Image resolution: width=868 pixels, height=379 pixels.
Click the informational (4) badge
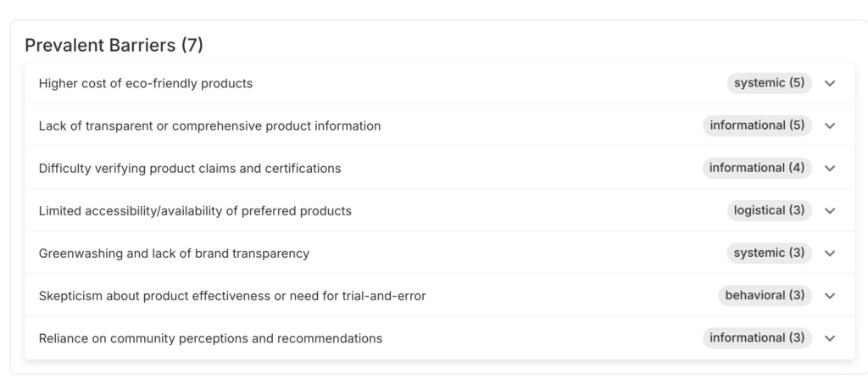[x=757, y=168]
